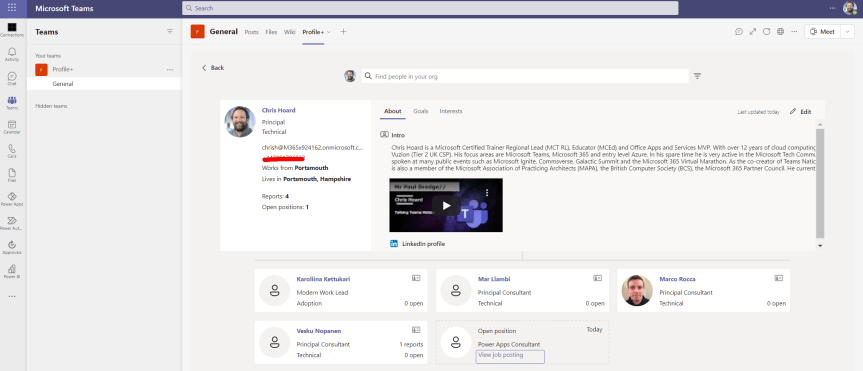The height and width of the screenshot is (371, 863).
Task: Click the 'Your teams' header
Action: coord(48,56)
